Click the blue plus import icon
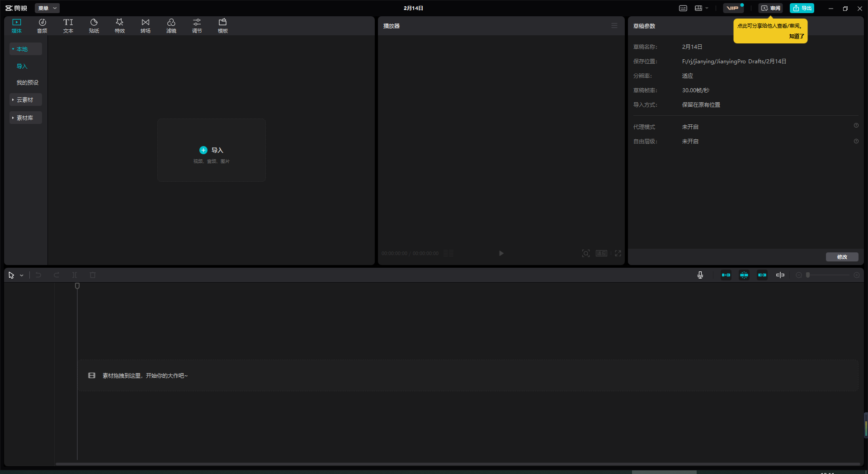The image size is (868, 474). tap(203, 150)
